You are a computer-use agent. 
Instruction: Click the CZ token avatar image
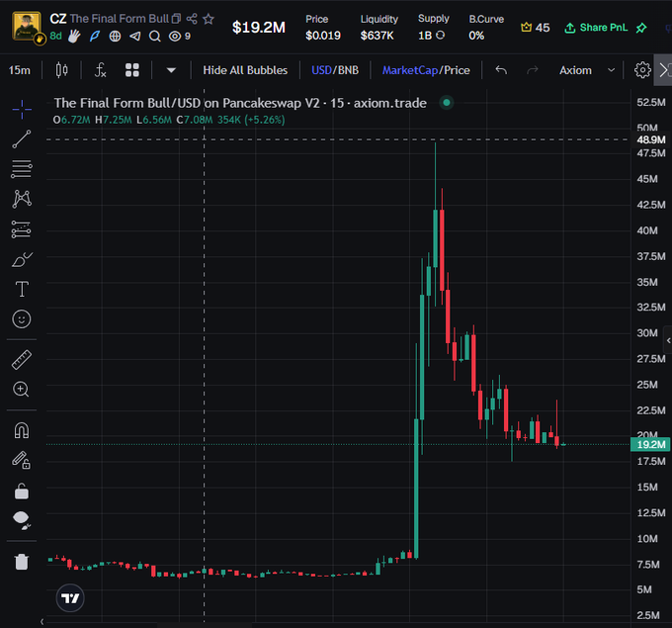point(27,27)
